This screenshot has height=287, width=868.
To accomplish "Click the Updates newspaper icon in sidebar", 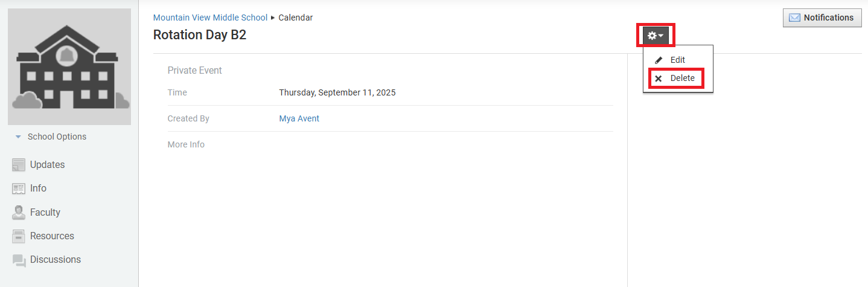I will coord(19,164).
